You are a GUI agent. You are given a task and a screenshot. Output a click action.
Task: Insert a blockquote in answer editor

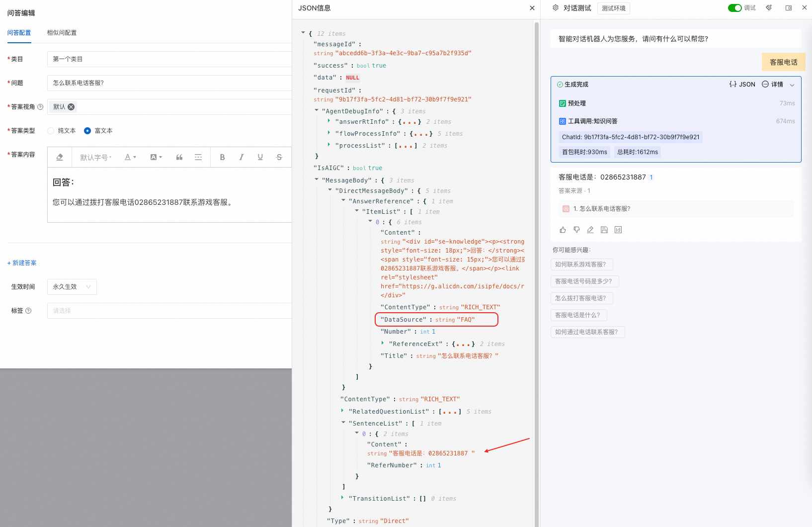(x=179, y=157)
